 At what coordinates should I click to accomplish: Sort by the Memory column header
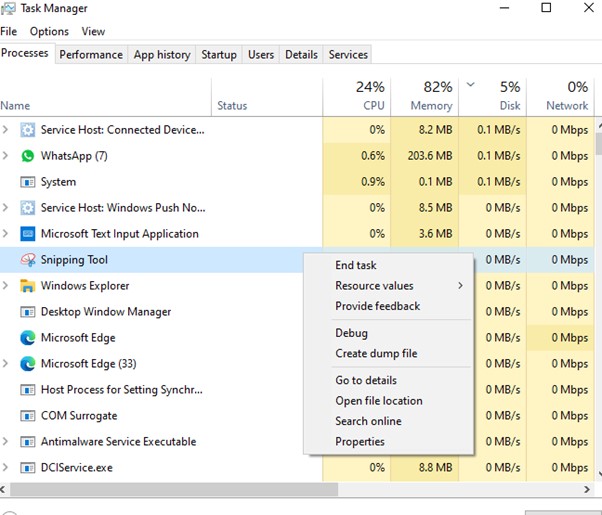click(425, 98)
